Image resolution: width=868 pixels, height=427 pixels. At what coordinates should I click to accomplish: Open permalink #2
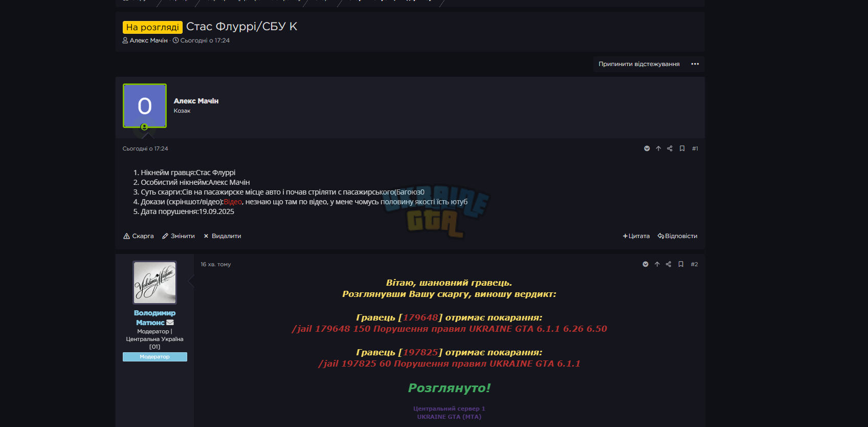(x=694, y=264)
